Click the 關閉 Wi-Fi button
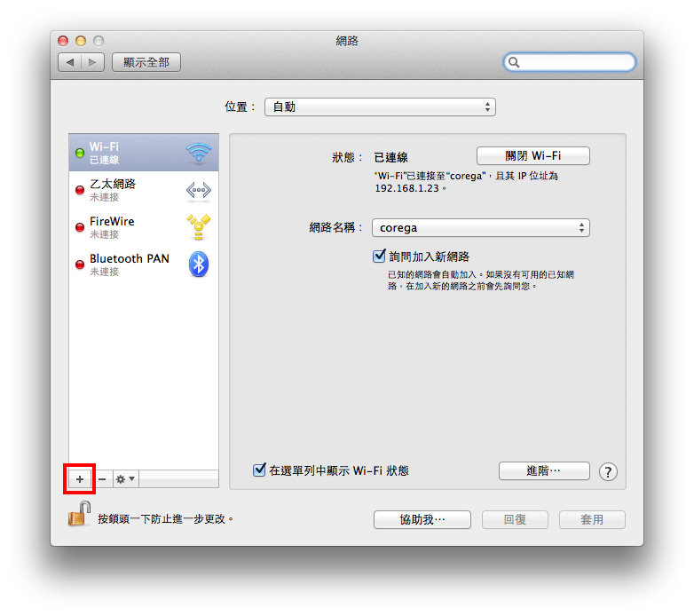Image resolution: width=694 pixels, height=616 pixels. point(532,155)
